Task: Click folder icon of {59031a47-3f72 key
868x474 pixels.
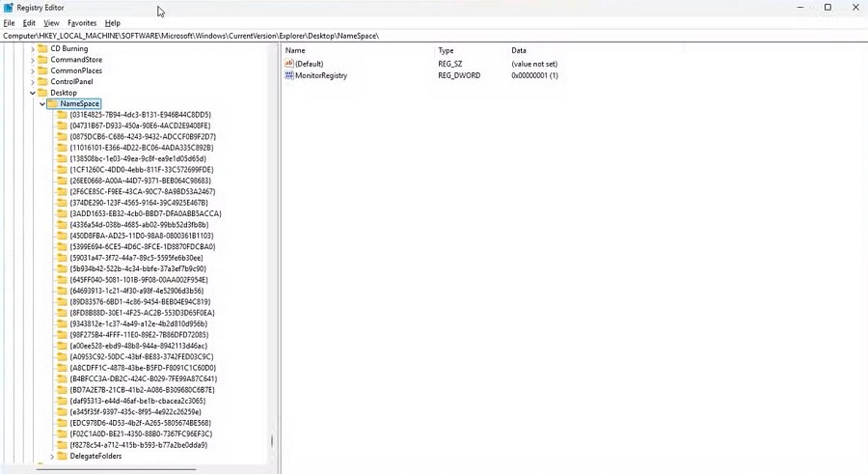Action: click(x=62, y=258)
